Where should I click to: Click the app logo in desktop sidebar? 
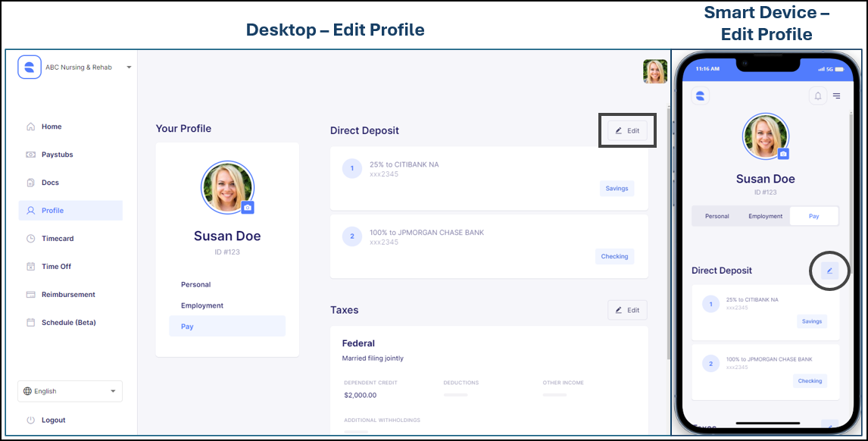(30, 67)
